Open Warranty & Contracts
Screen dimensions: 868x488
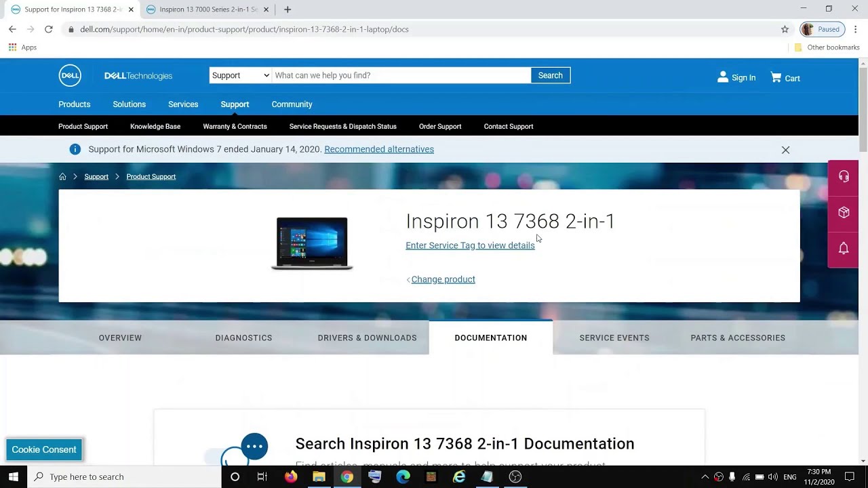point(235,126)
